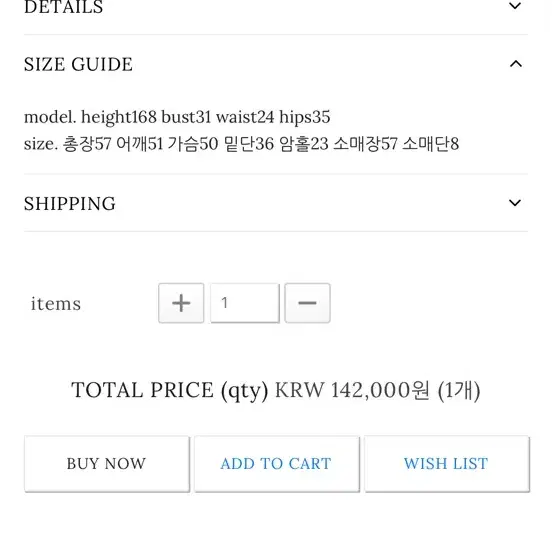The width and height of the screenshot is (554, 554).
Task: Click the 소매단8 sleeve hem measurement
Action: [x=431, y=144]
